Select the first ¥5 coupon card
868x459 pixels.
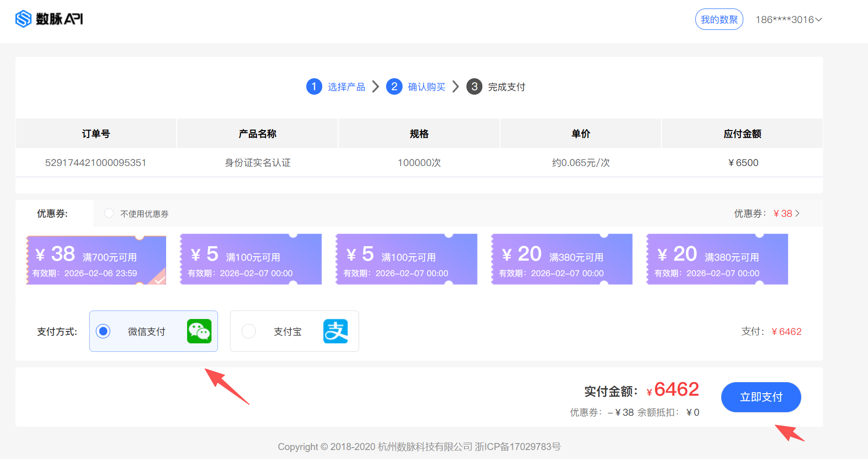251,260
